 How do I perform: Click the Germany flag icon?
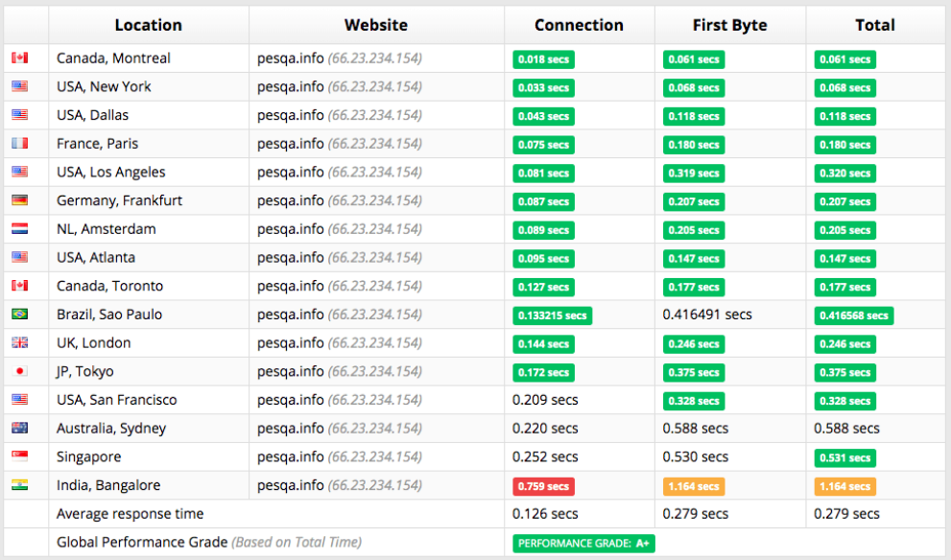(x=19, y=200)
